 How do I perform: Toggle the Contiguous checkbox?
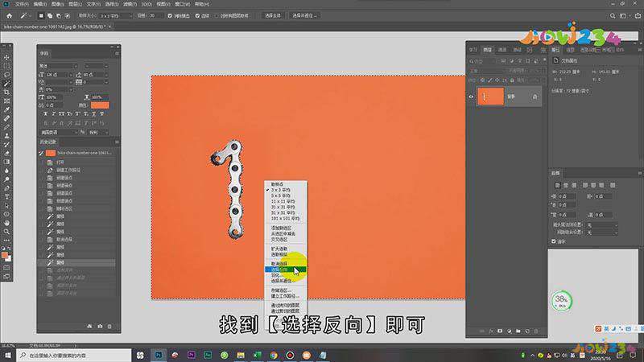click(197, 15)
